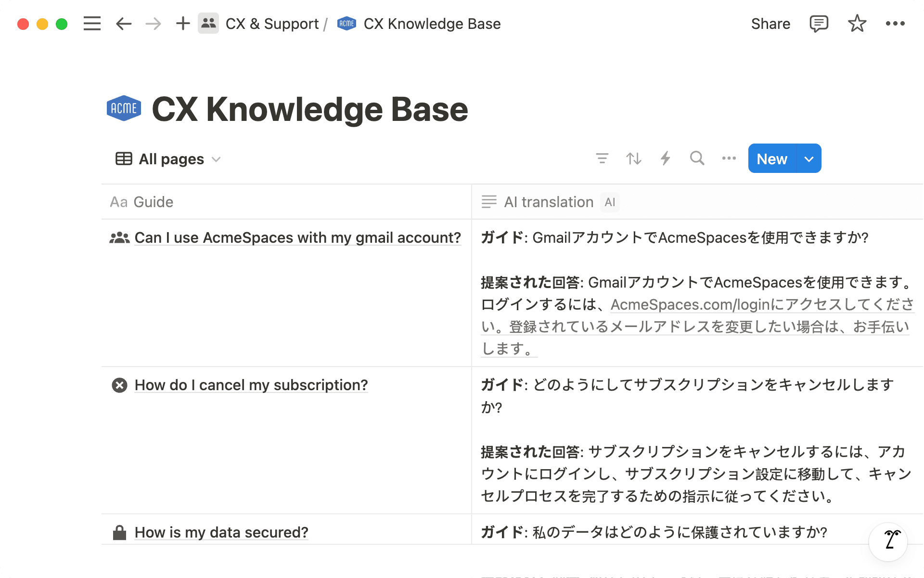
Task: Go forward with the right arrow
Action: click(x=153, y=24)
